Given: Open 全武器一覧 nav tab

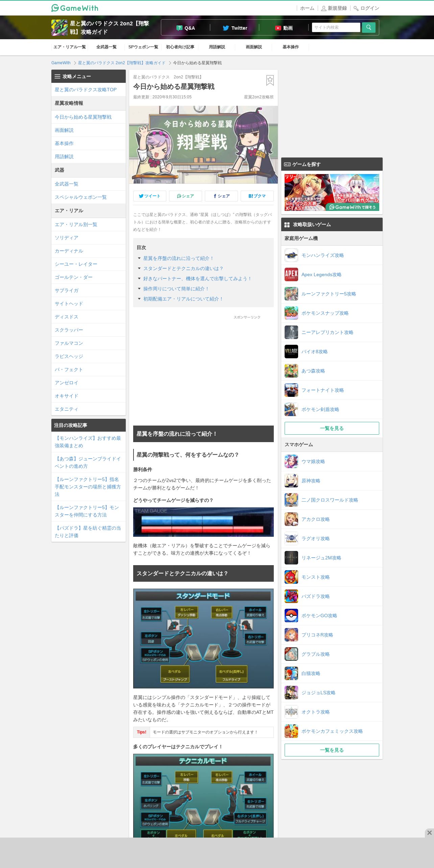Looking at the screenshot, I should point(106,47).
